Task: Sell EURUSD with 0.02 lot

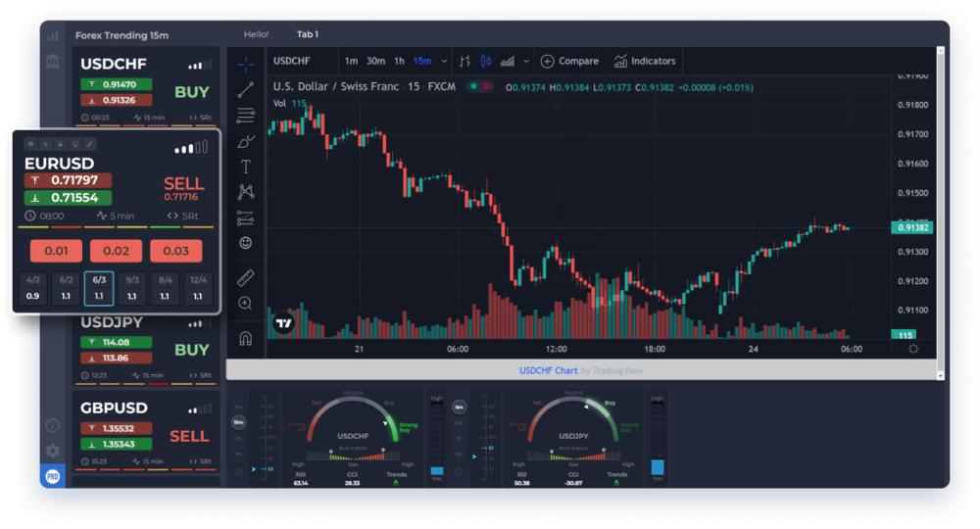Action: pos(116,251)
